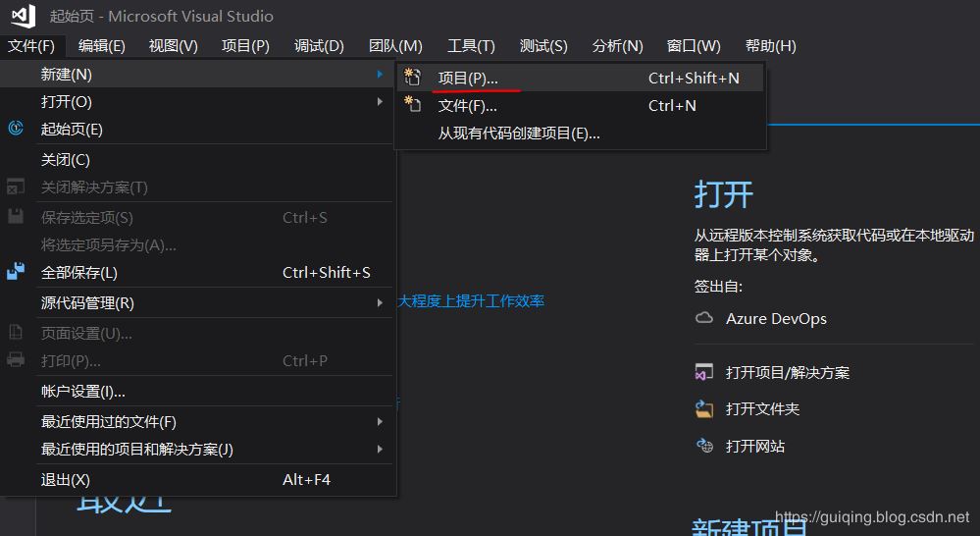Screen dimensions: 980x536
Task: Open the 项目(P) menu in menu bar
Action: click(x=245, y=46)
